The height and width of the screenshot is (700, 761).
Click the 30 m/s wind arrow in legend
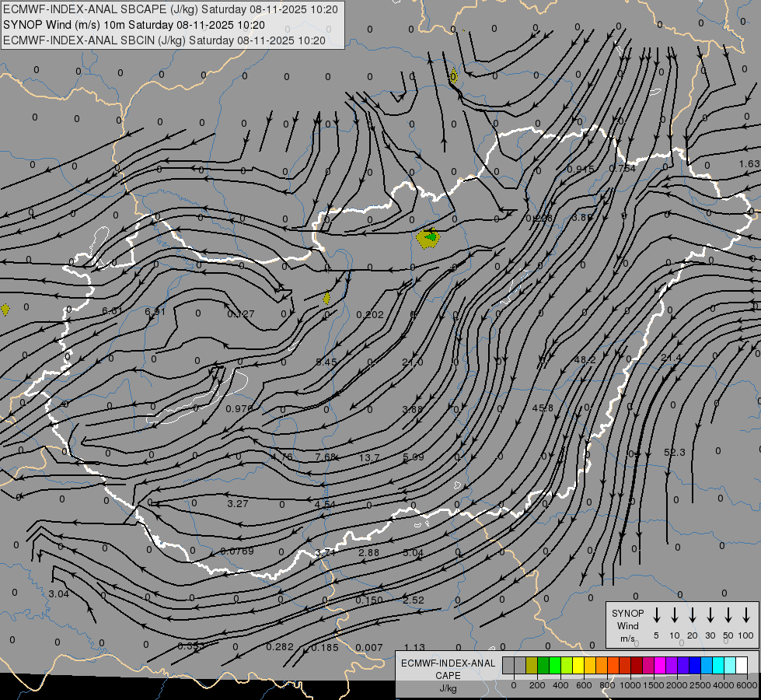[x=710, y=614]
